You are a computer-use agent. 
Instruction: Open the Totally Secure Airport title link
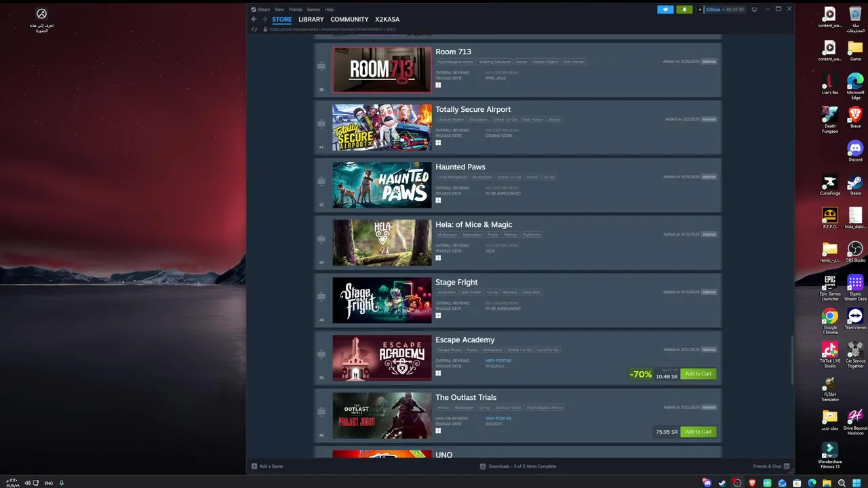point(473,109)
